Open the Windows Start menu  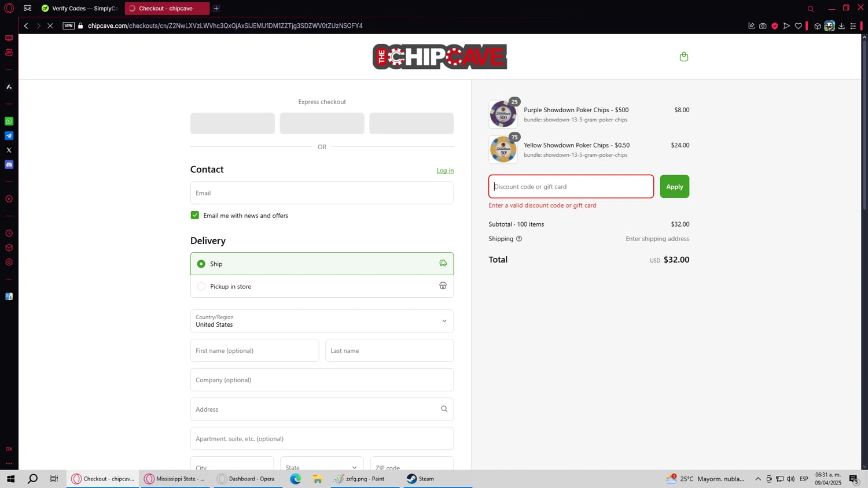point(10,479)
